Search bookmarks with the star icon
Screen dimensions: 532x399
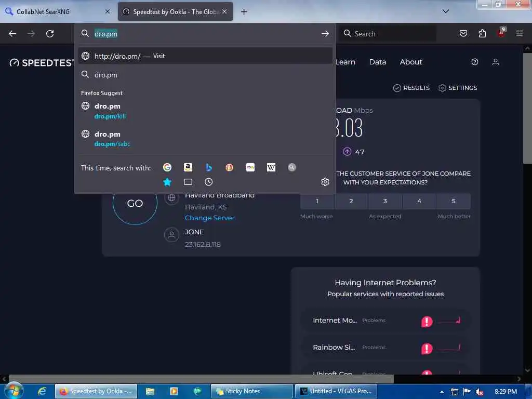(167, 182)
